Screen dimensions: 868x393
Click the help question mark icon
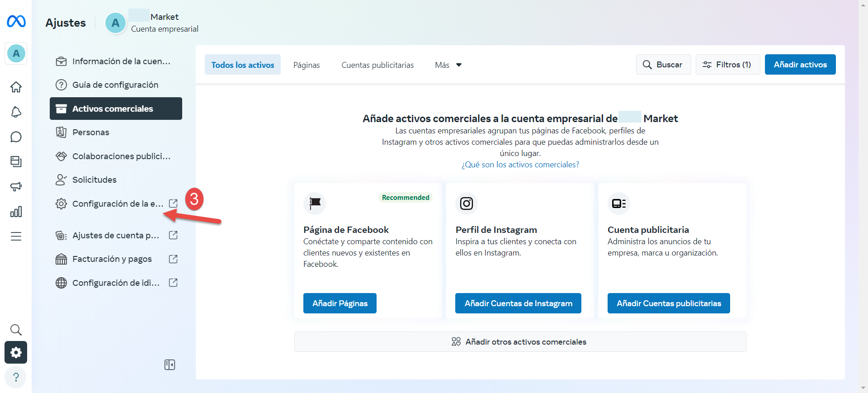pos(16,377)
